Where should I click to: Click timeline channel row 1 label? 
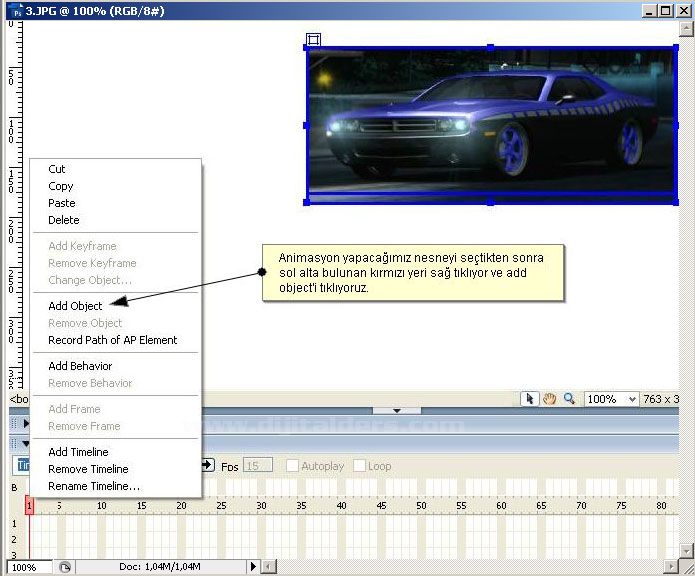[14, 524]
